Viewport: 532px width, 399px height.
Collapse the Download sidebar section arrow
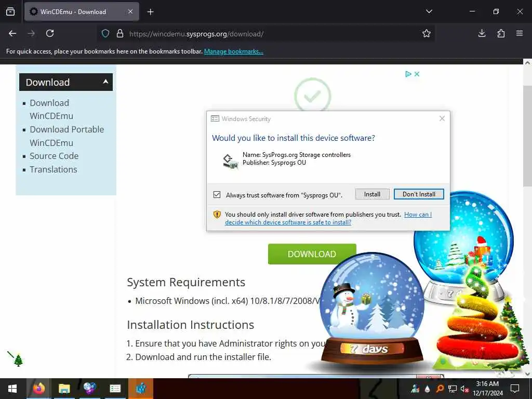(x=105, y=82)
